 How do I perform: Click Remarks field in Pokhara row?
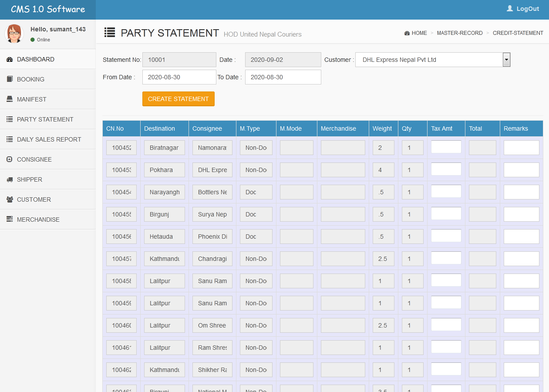(522, 170)
